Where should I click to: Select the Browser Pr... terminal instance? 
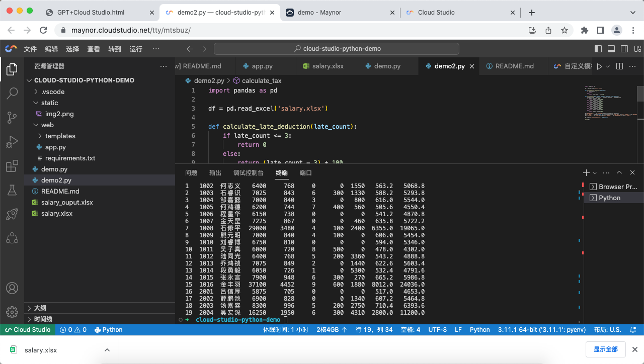613,187
